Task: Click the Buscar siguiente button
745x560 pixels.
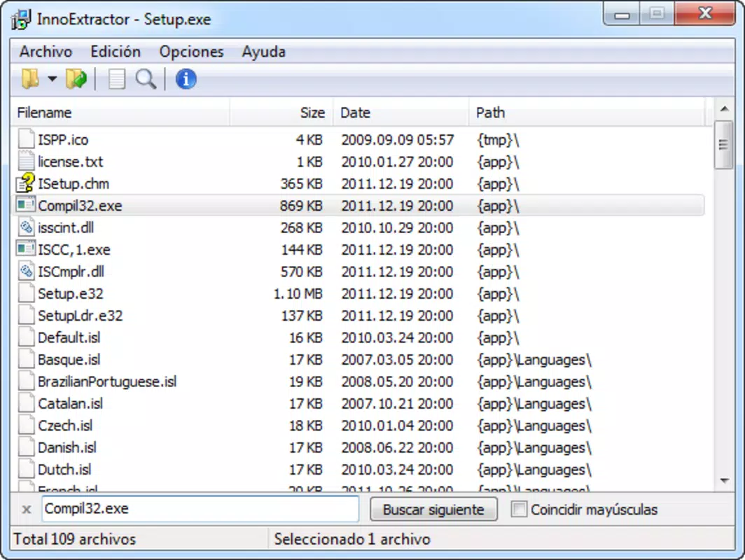Action: point(434,509)
